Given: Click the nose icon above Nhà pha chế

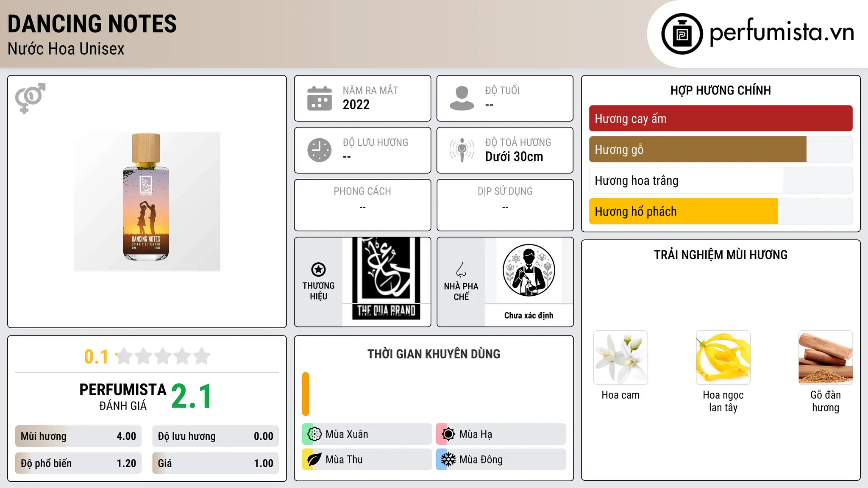Looking at the screenshot, I should (461, 269).
